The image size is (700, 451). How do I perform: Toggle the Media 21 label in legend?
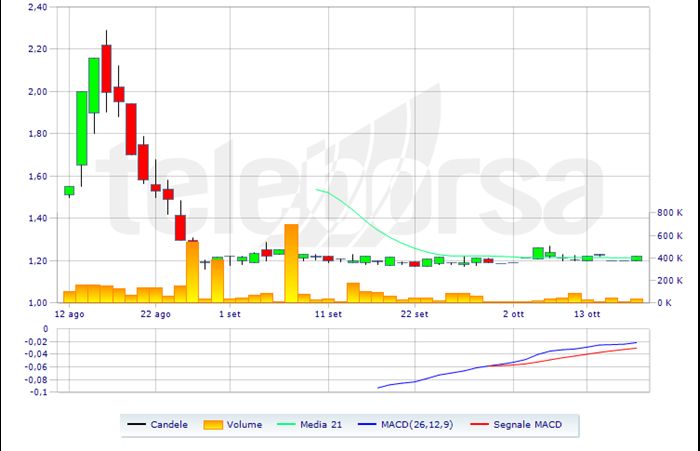tap(322, 425)
